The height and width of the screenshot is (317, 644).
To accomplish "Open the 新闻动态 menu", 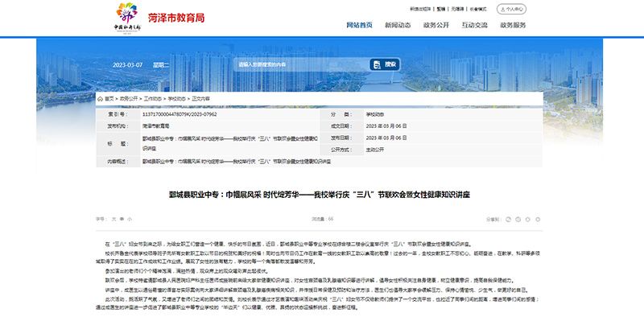I will (x=398, y=25).
